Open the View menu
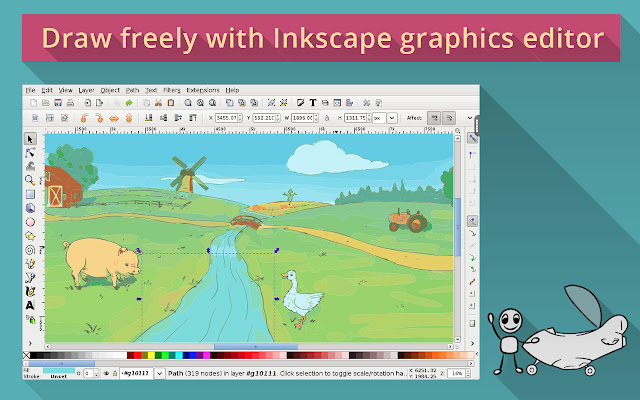640x400 pixels. pos(65,90)
